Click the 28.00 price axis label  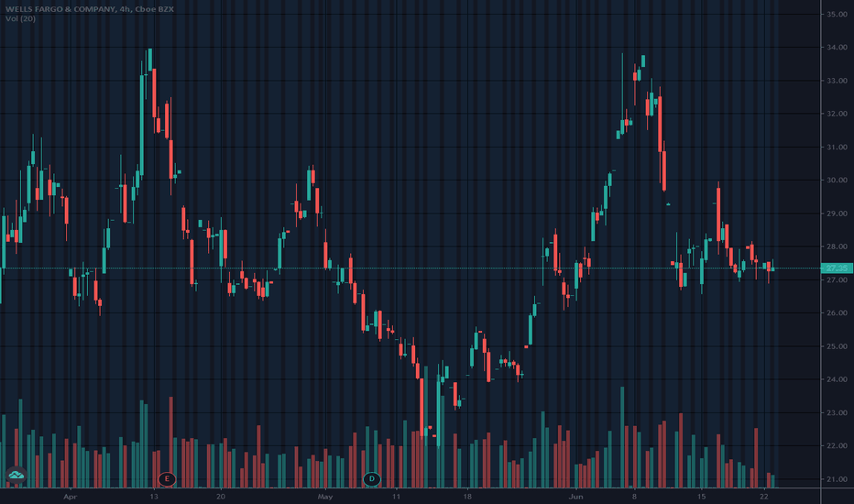click(x=837, y=247)
